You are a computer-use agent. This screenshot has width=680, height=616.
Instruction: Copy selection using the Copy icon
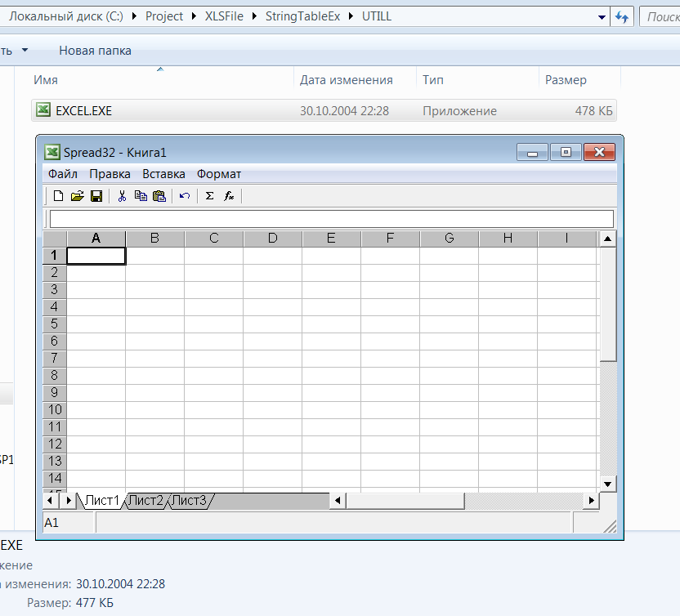tap(141, 196)
